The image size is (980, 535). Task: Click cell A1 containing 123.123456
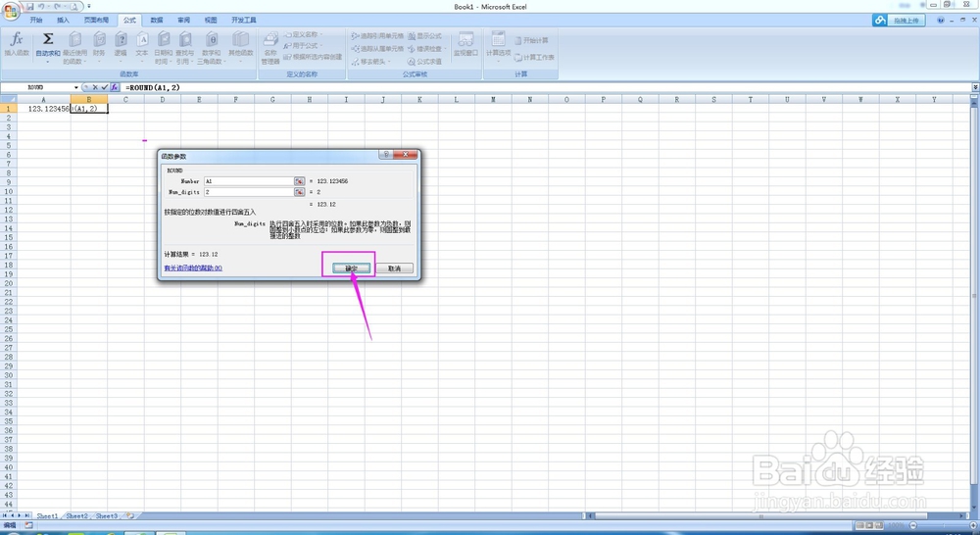(x=44, y=109)
